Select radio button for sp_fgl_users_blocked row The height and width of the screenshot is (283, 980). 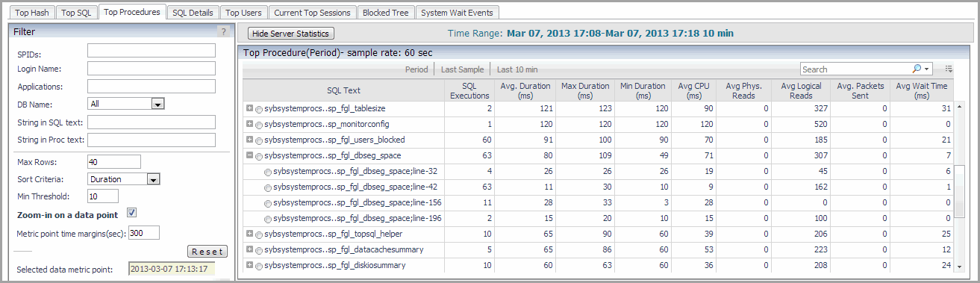(x=259, y=140)
